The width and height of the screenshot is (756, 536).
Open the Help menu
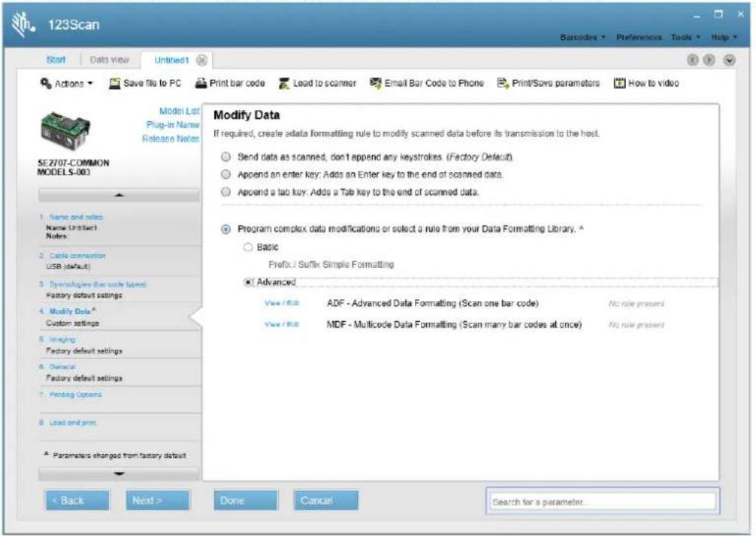(724, 37)
